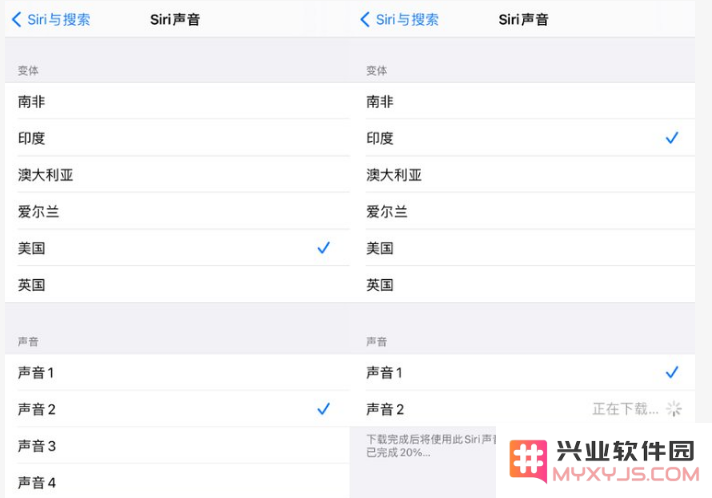
Task: Click the 声音 section header in right screen
Action: (376, 341)
